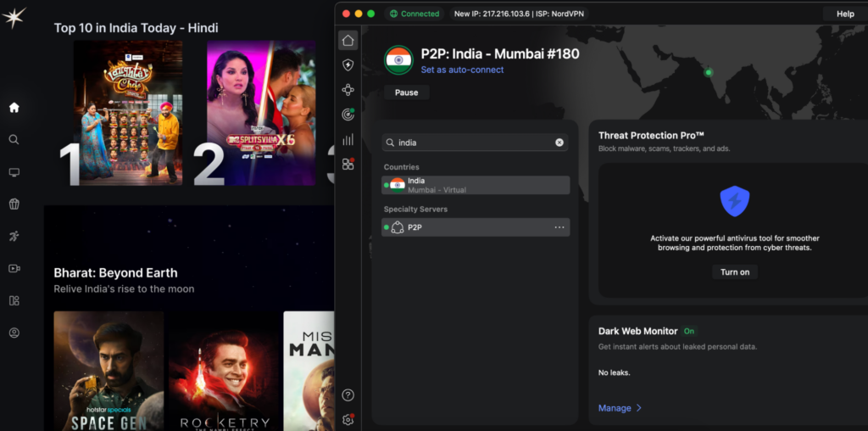This screenshot has width=868, height=431.
Task: Click the Threat Protection Pro title
Action: (651, 136)
